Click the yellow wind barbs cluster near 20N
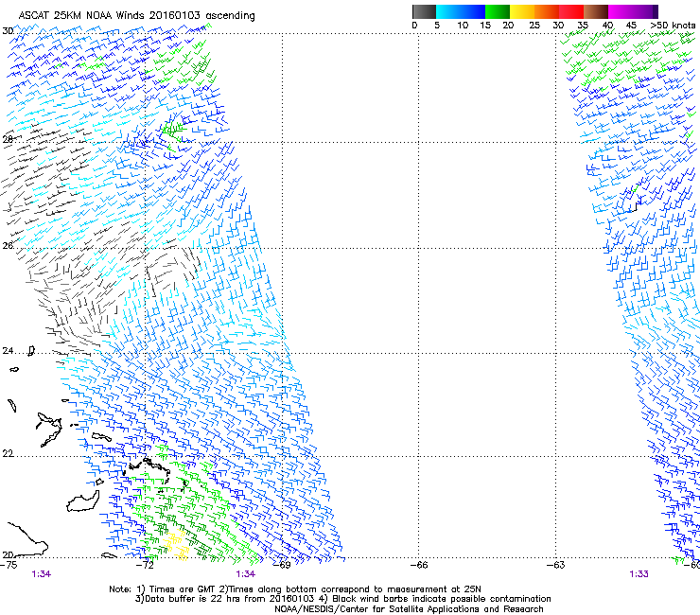700x615 pixels. coord(176,544)
